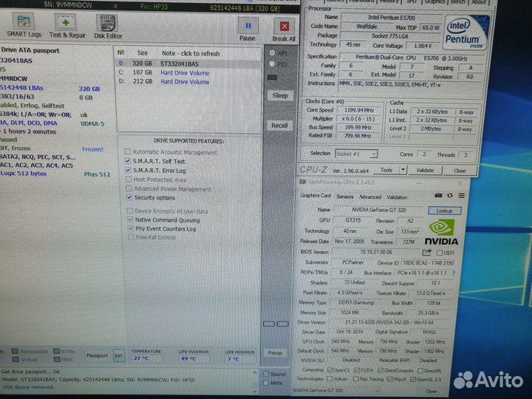
Task: Select the C: 107 GB Hard Drive Volume
Action: 188,72
